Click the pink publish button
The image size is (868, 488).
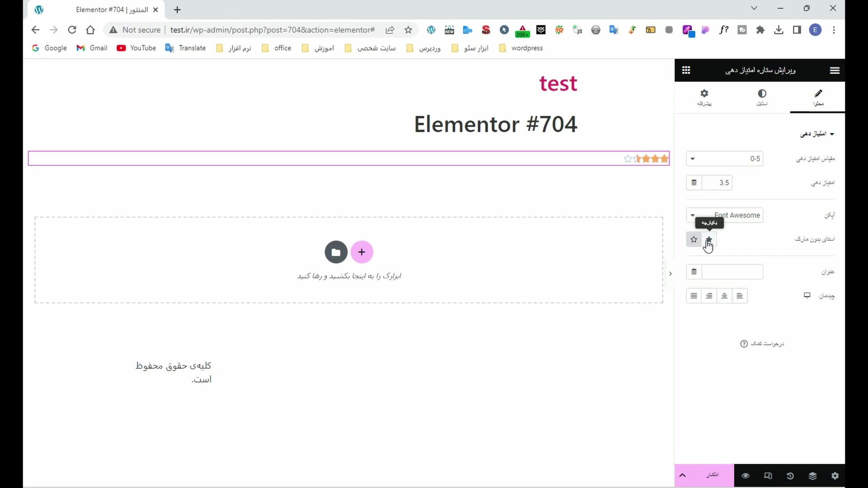click(712, 475)
